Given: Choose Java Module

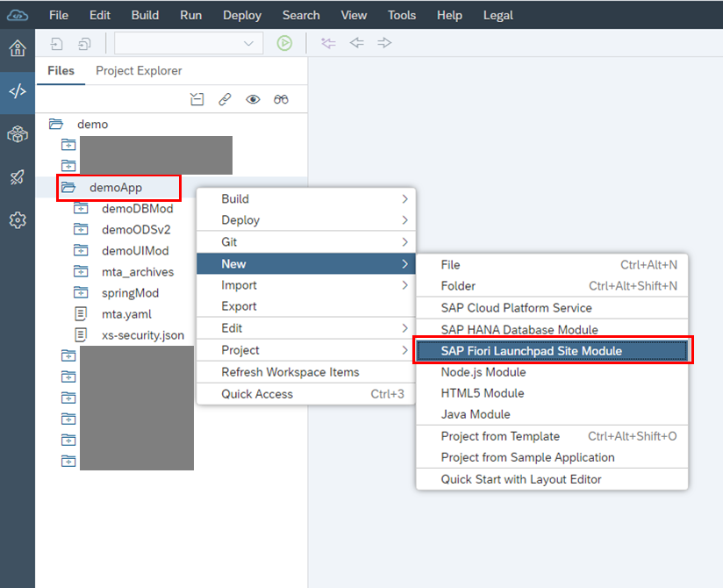Looking at the screenshot, I should click(x=552, y=414).
